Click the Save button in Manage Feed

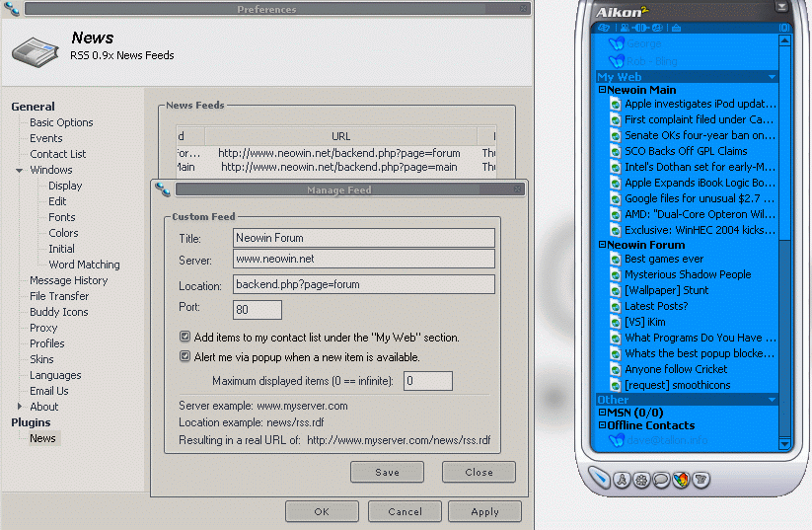[387, 472]
